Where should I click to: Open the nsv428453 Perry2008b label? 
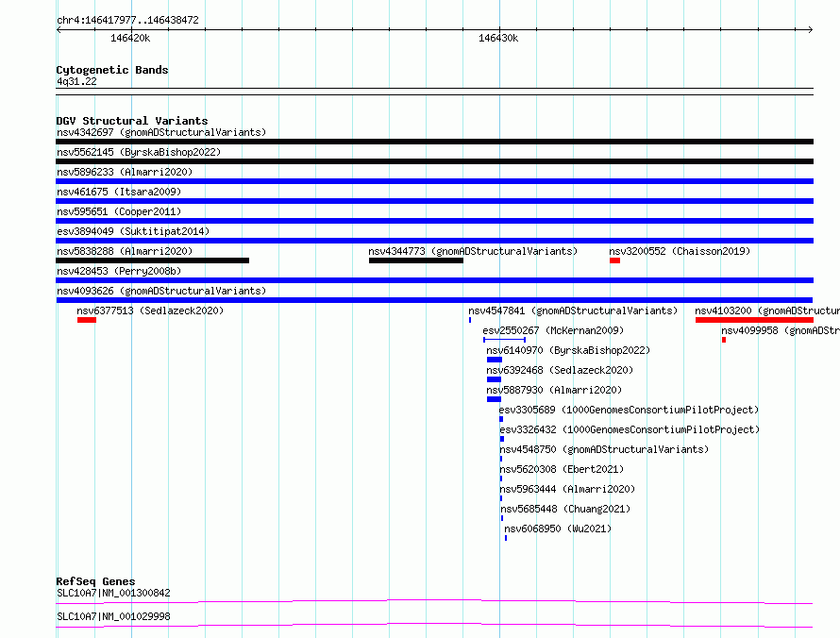pyautogui.click(x=119, y=271)
